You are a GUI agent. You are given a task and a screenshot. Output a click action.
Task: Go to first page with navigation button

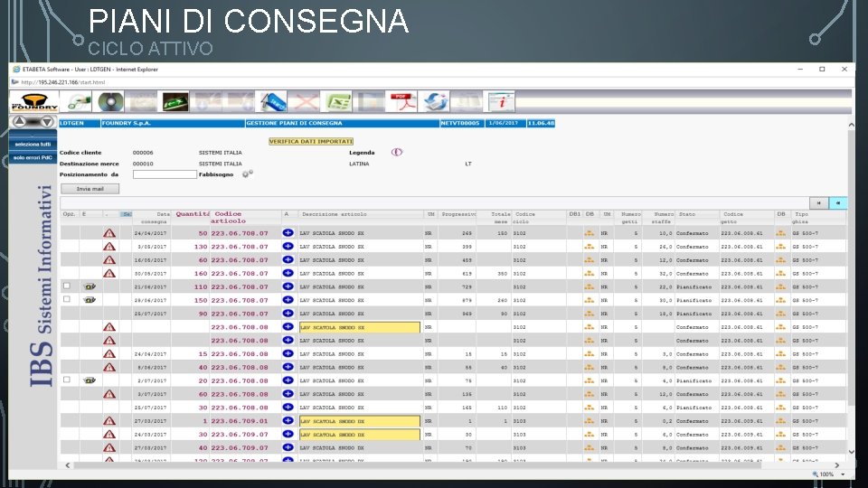819,203
